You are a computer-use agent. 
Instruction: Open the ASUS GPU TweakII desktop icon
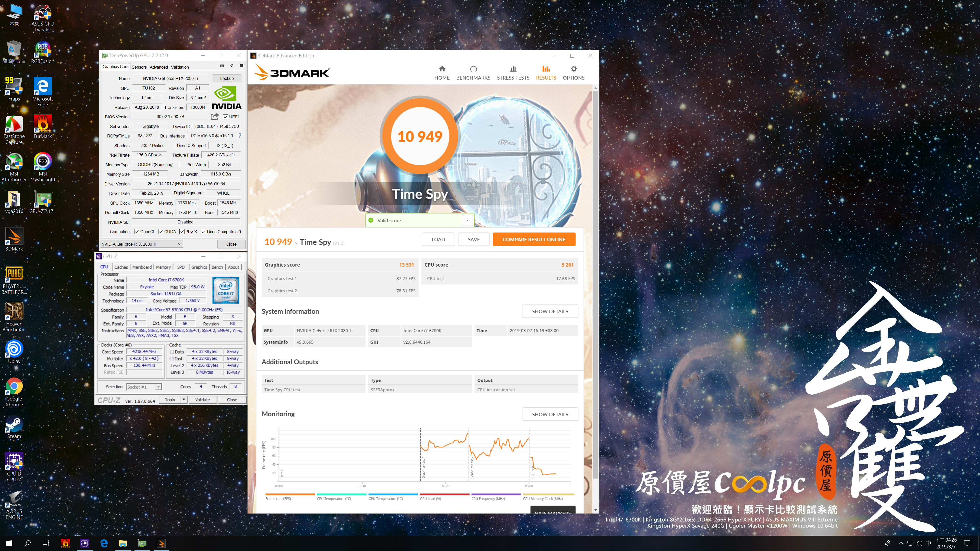click(42, 18)
